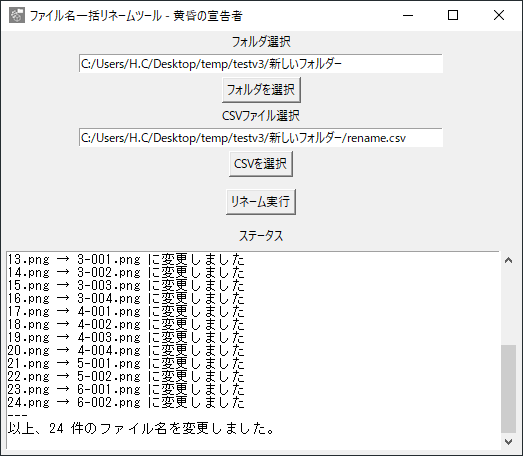Click the CSVファイル選択 label
The image size is (523, 456).
tap(261, 116)
